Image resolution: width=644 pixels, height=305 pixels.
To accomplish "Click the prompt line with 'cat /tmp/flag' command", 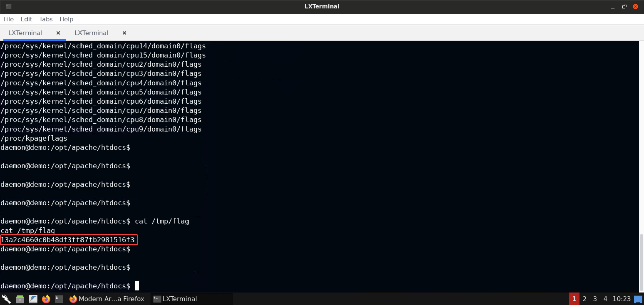I will (95, 221).
